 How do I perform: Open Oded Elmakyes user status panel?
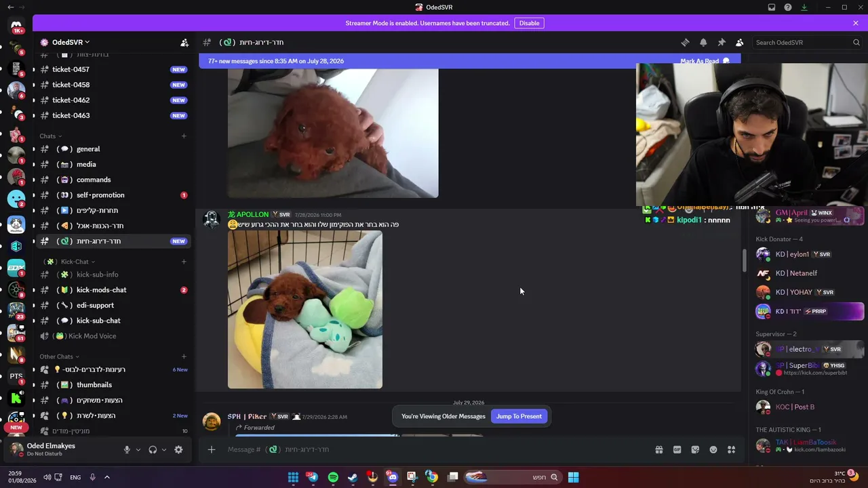click(62, 449)
